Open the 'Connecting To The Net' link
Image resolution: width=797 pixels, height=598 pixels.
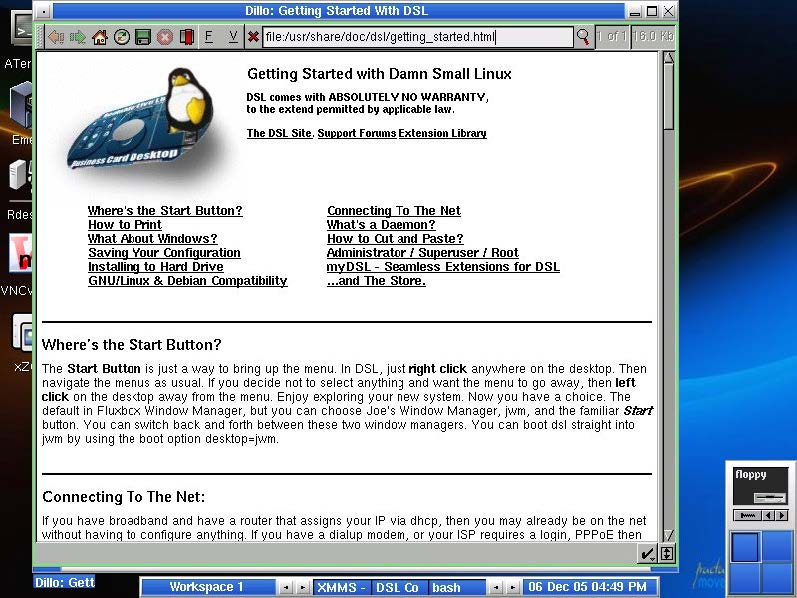[x=393, y=211]
